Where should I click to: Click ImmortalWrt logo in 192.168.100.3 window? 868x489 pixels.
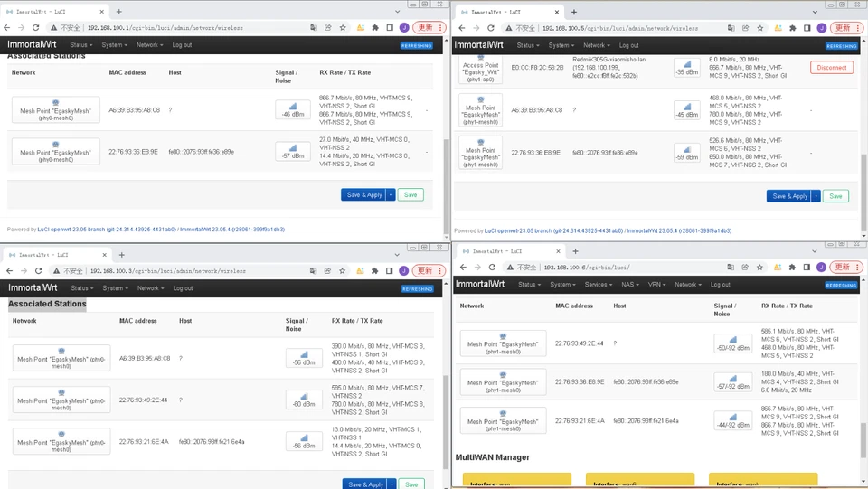click(33, 287)
